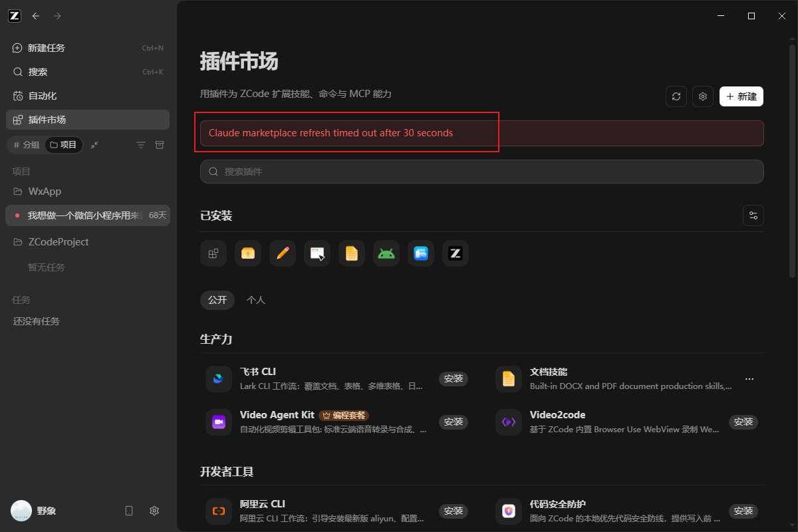
Task: Open the installed Android robot plugin icon
Action: (x=386, y=253)
